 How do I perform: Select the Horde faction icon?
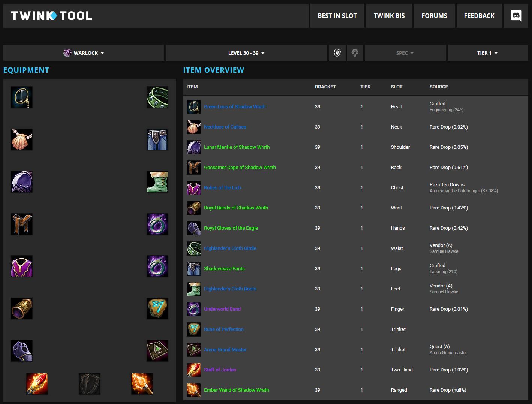point(355,53)
